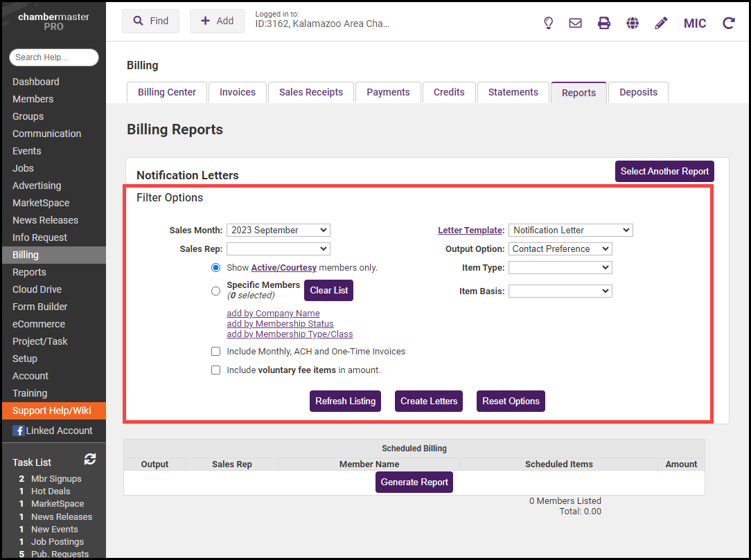Screen dimensions: 751x560
Task: Open the Output Option dropdown
Action: click(x=560, y=249)
